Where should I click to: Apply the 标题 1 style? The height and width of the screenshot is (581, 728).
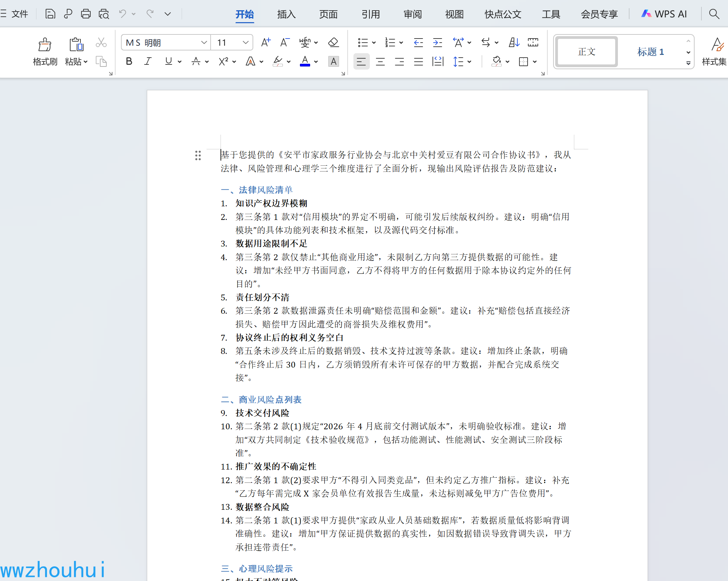pos(650,52)
